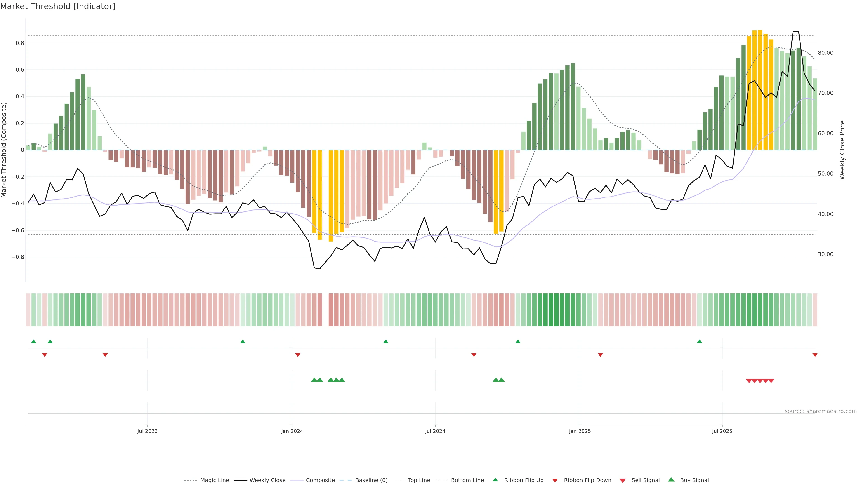
Task: Open the source: sharemaestro.com text
Action: tap(821, 411)
